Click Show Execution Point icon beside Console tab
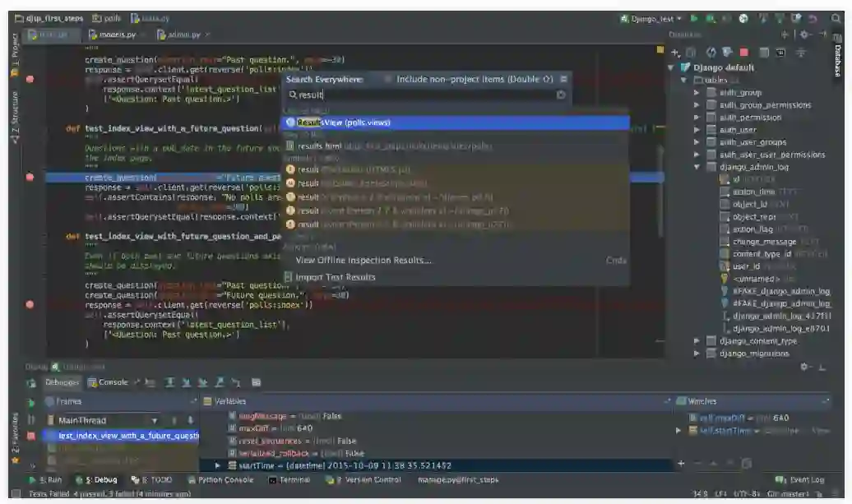 tap(150, 382)
